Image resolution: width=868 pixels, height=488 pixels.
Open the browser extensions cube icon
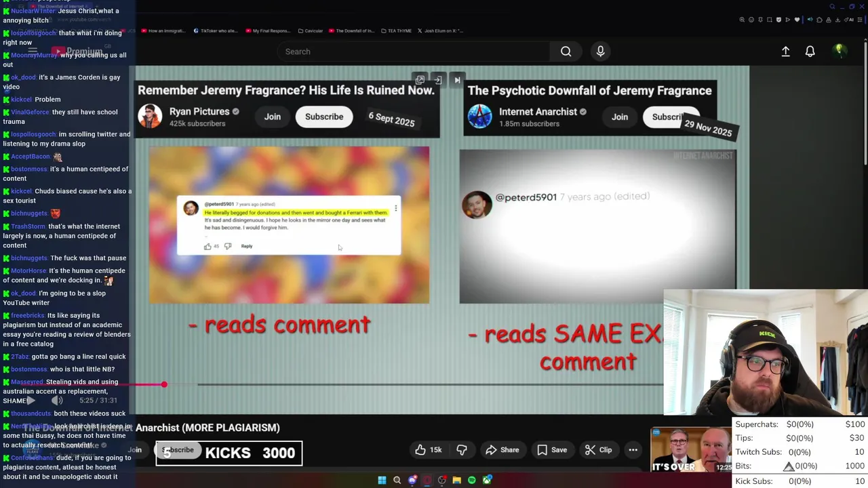pos(819,20)
